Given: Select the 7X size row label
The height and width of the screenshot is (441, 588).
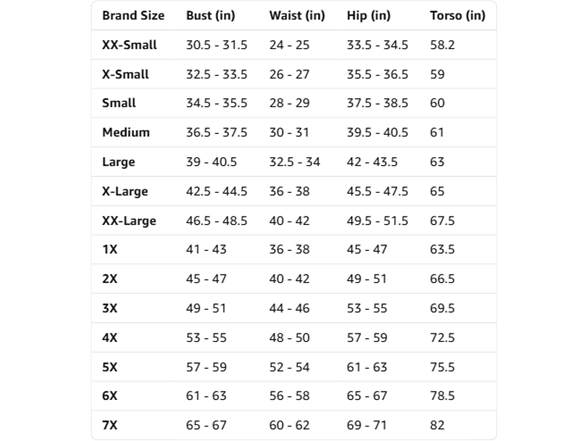Looking at the screenshot, I should pos(110,425).
